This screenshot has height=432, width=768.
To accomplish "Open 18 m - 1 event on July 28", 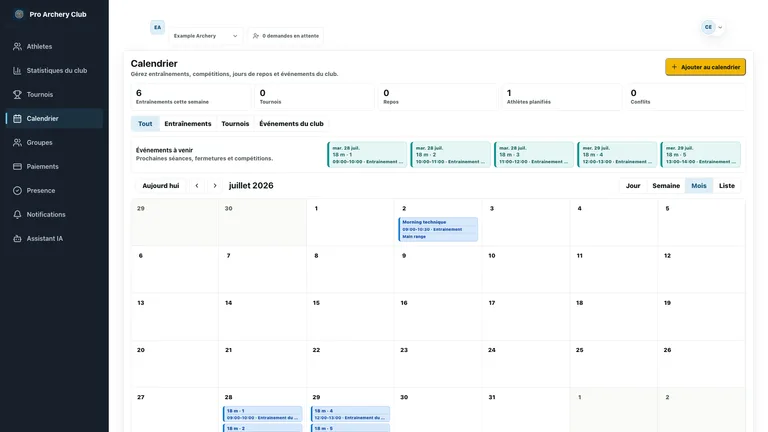I will click(263, 414).
